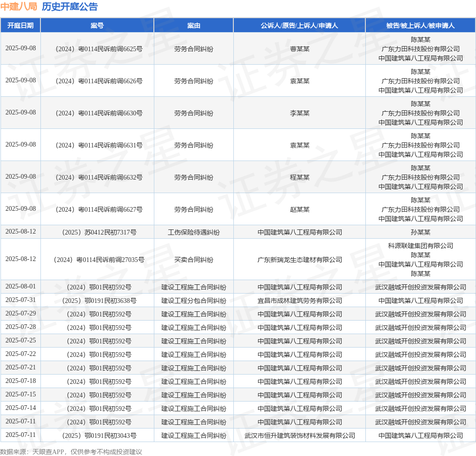Viewport: 476px width, 456px height.
Task: Select the 案号 column header
Action: pyautogui.click(x=97, y=26)
